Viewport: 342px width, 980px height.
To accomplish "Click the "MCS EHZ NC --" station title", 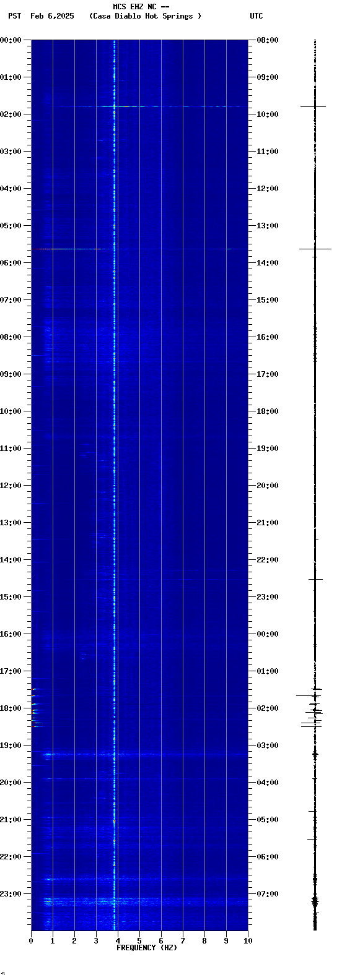I will 141,7.
